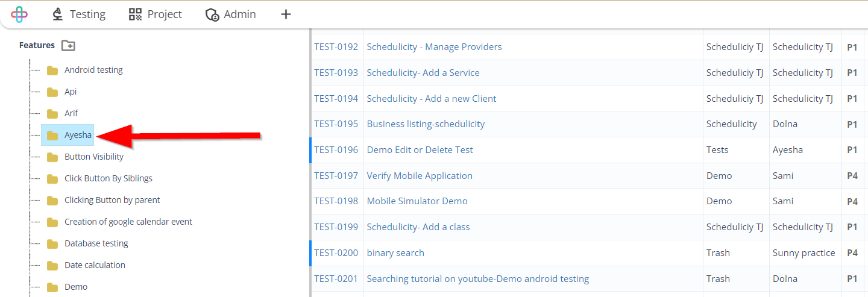Open Schedulicity- Add a Service test
868x297 pixels.
click(423, 73)
